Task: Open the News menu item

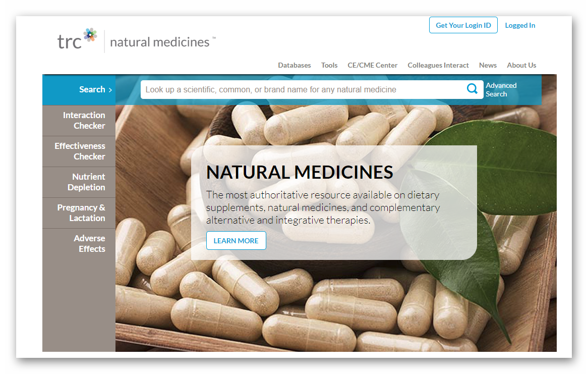Action: click(x=488, y=65)
